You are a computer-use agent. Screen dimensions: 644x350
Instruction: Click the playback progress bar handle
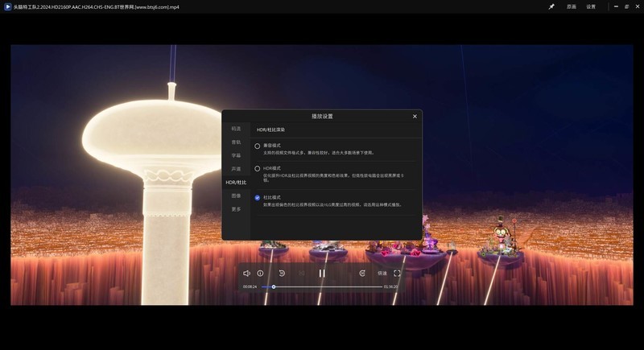(274, 286)
